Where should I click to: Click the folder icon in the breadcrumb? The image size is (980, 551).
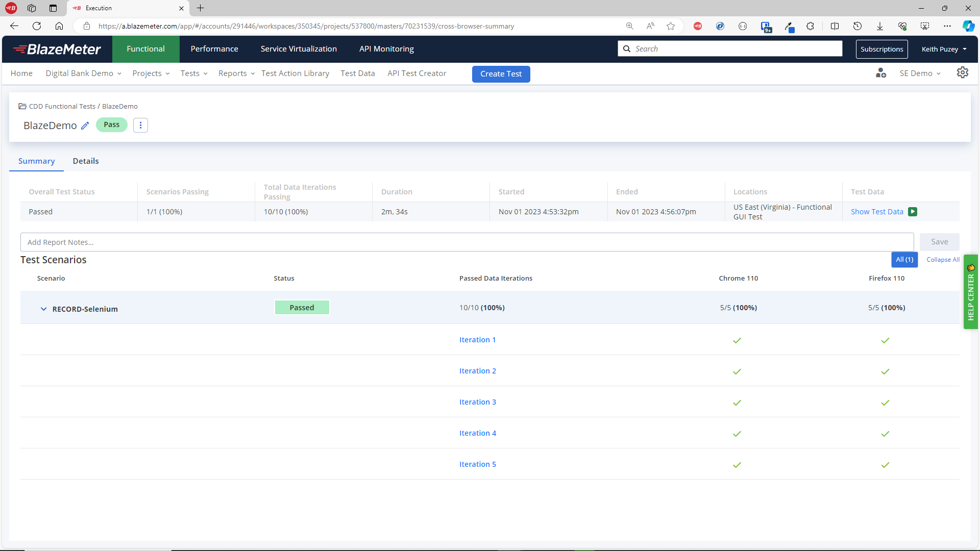(x=22, y=106)
